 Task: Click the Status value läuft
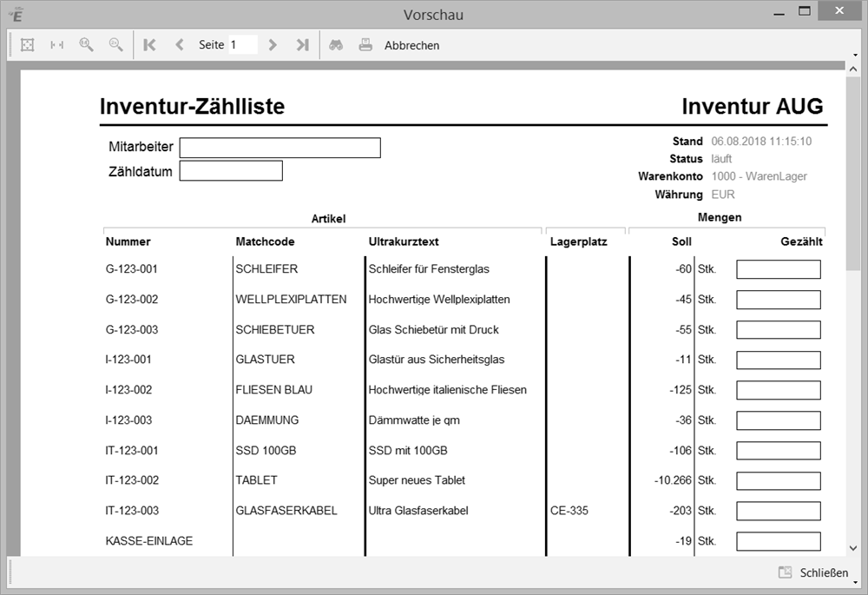[x=721, y=159]
